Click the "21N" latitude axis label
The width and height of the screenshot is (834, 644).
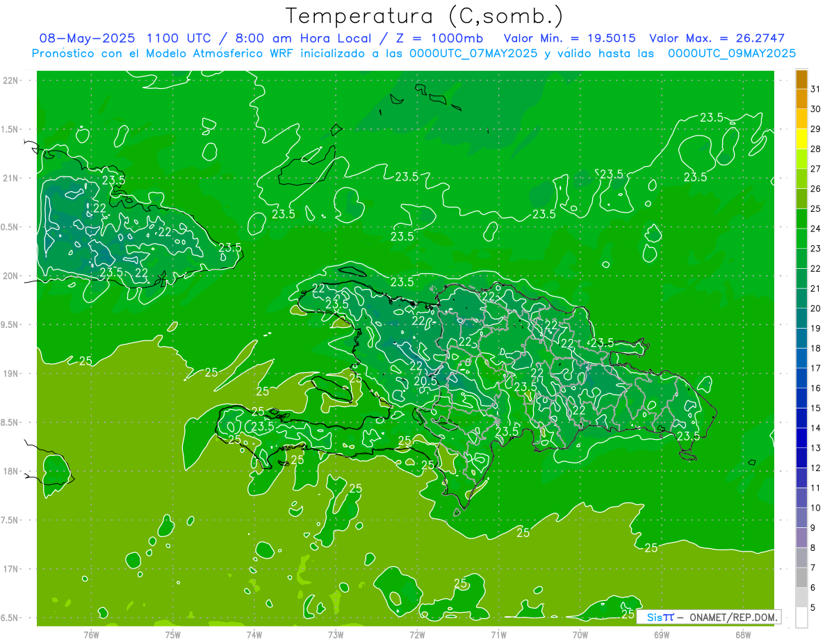point(11,179)
